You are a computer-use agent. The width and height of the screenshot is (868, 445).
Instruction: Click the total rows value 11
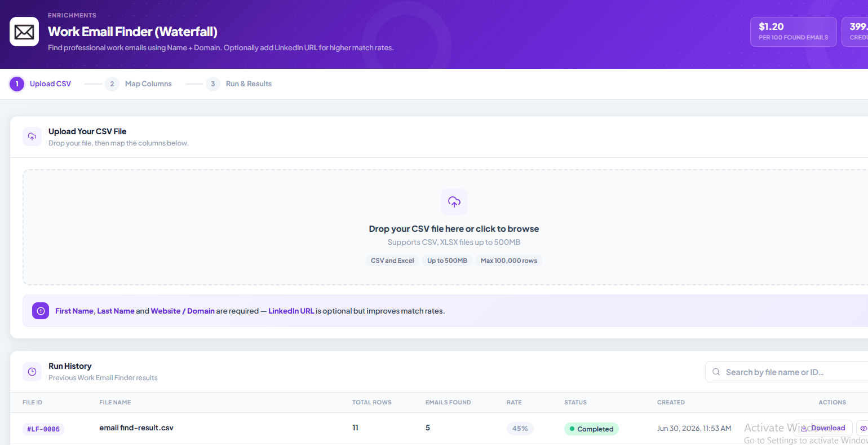(x=355, y=428)
